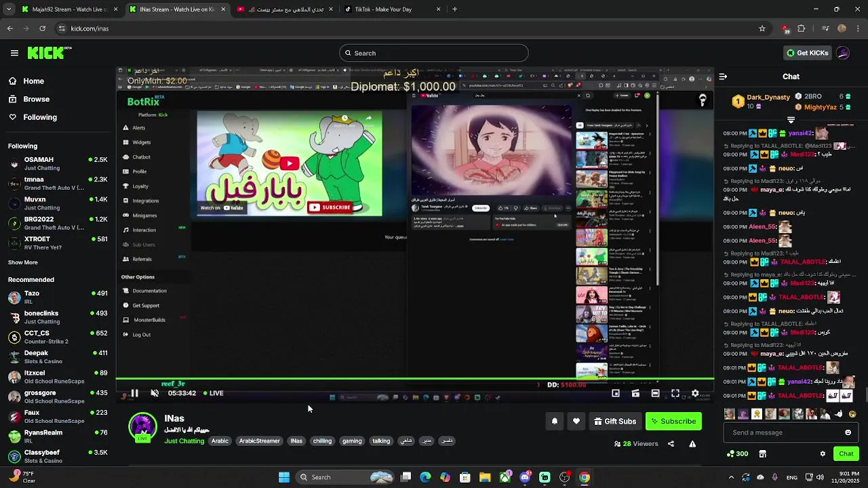Expand following list with Show More
This screenshot has height=488, width=868.
(23, 262)
